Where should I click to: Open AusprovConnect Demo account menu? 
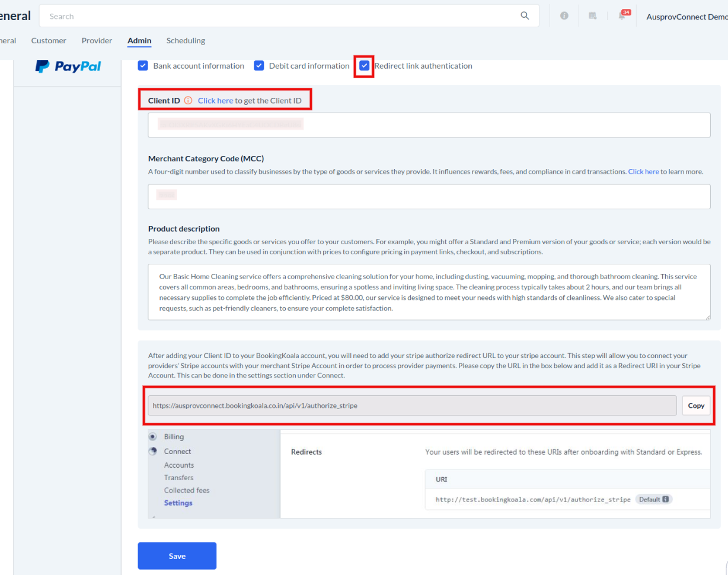(x=687, y=17)
